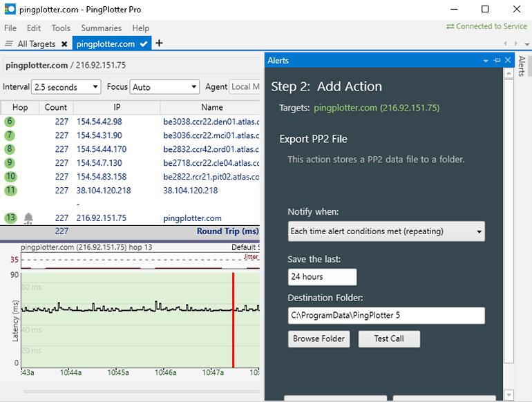Click the Browse Folder button
Image resolution: width=532 pixels, height=402 pixels.
pos(319,339)
